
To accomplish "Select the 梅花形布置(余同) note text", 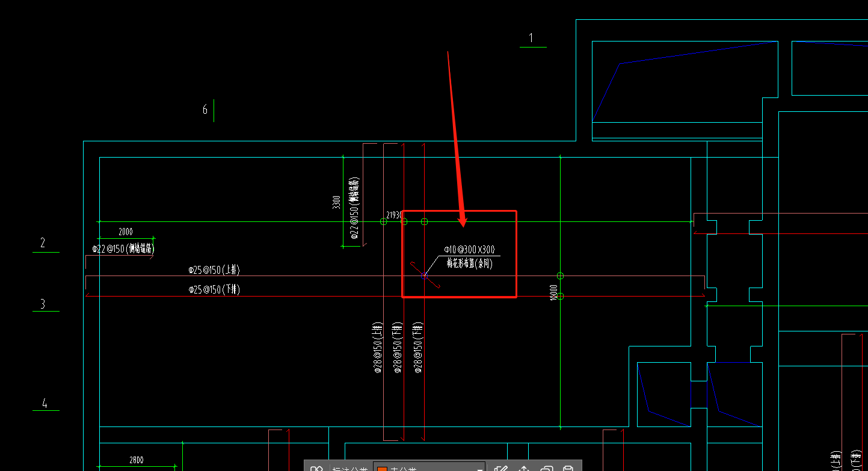I will point(469,263).
